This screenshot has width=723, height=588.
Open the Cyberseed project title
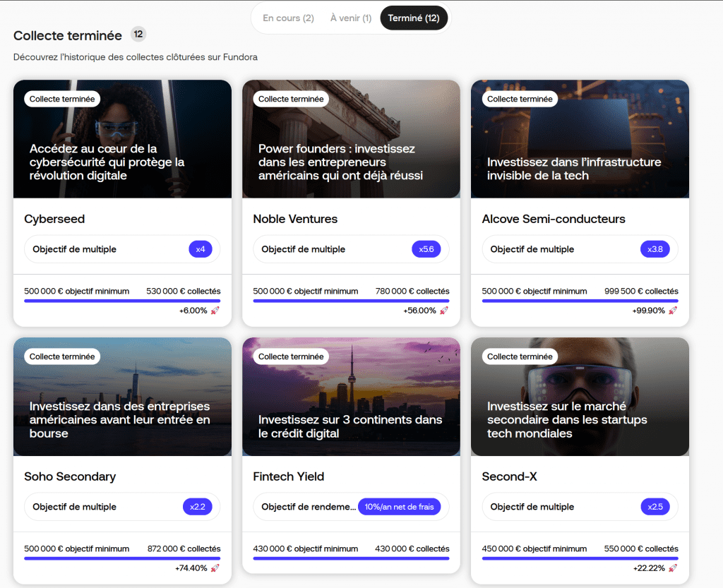click(54, 220)
